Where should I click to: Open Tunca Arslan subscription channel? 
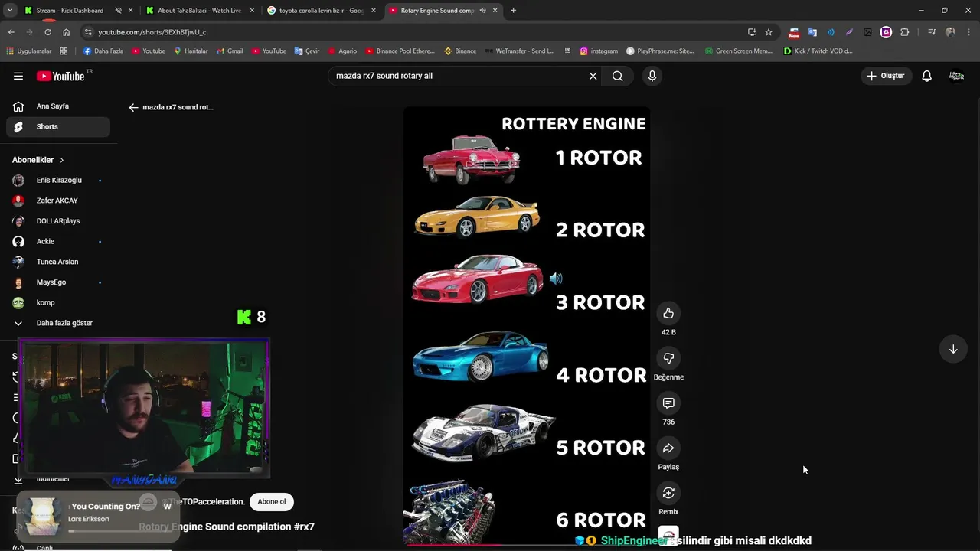click(58, 262)
